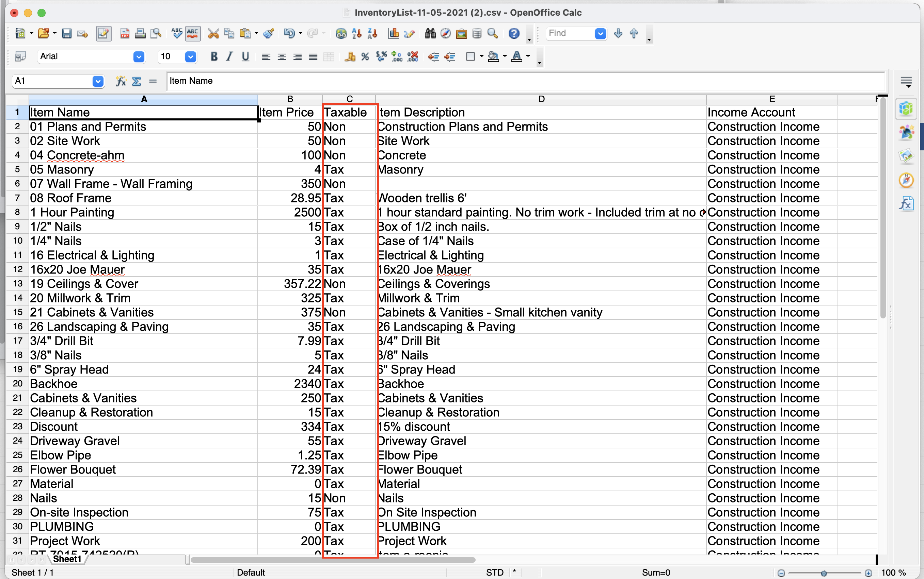This screenshot has height=579, width=924.
Task: Export the sheet directly as PDF
Action: pos(125,34)
